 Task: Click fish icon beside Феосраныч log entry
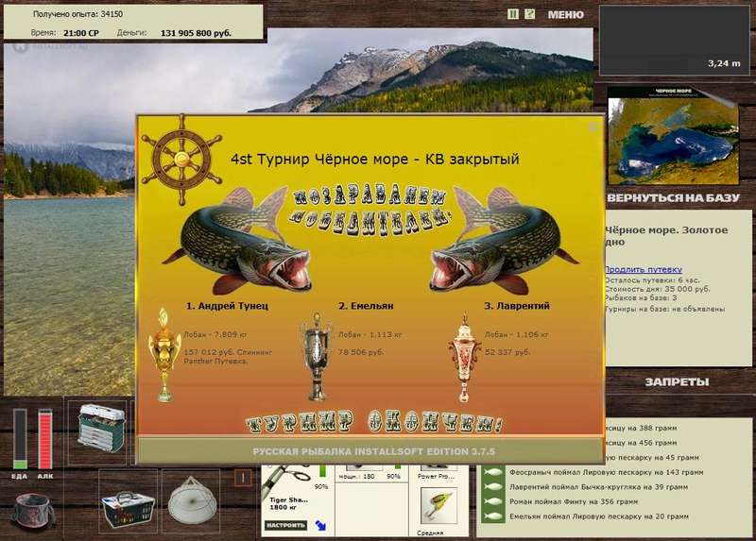(x=493, y=473)
